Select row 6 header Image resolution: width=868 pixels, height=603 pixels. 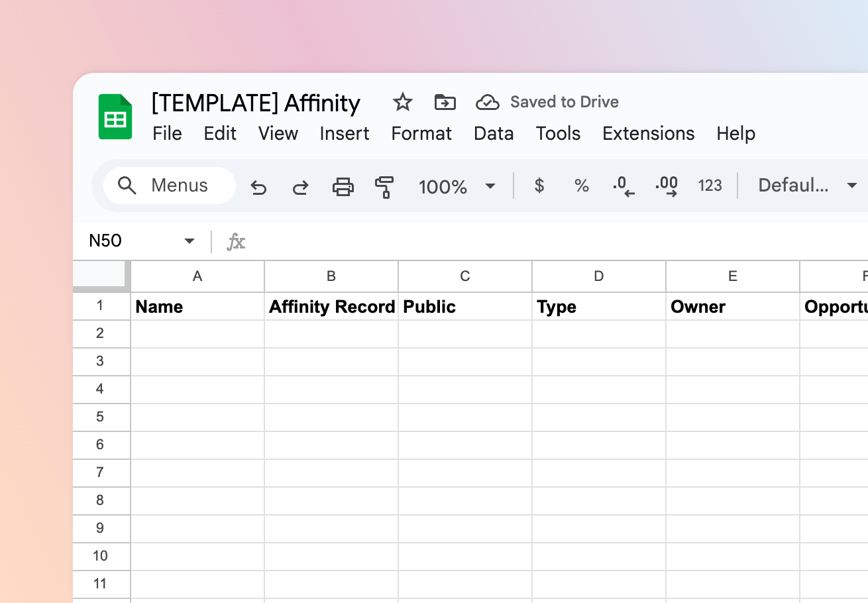(101, 445)
